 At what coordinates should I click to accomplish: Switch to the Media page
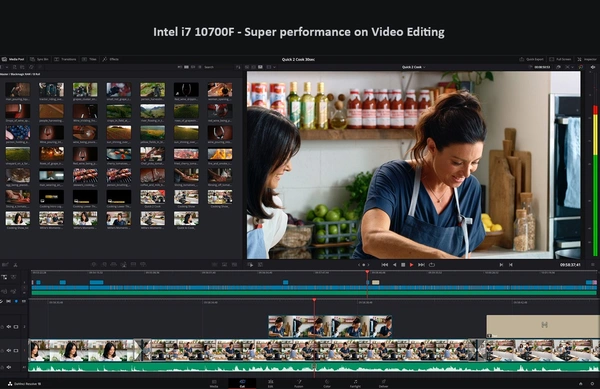coord(214,384)
